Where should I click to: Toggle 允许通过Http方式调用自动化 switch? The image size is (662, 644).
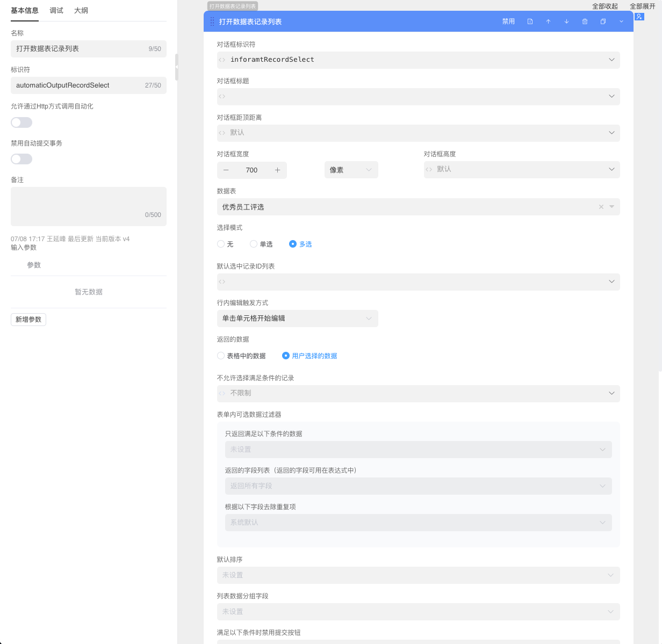(21, 122)
